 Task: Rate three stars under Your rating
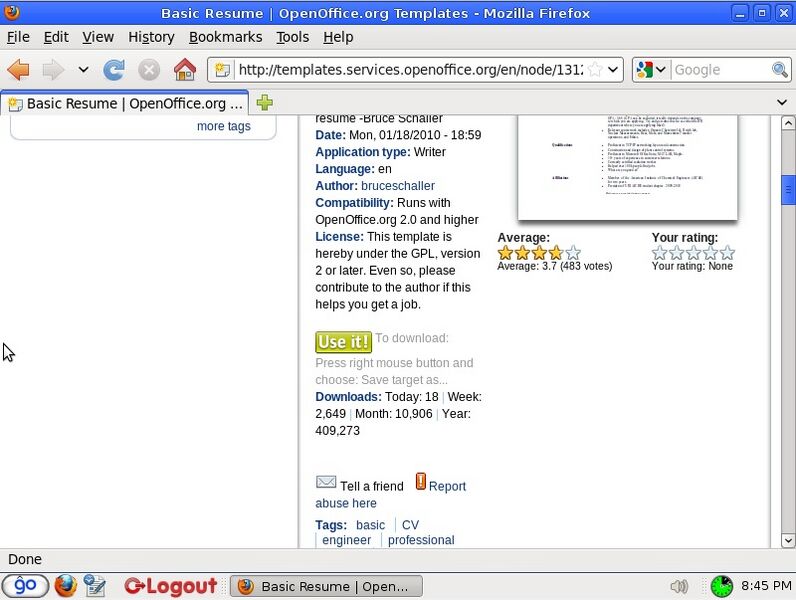coord(693,253)
